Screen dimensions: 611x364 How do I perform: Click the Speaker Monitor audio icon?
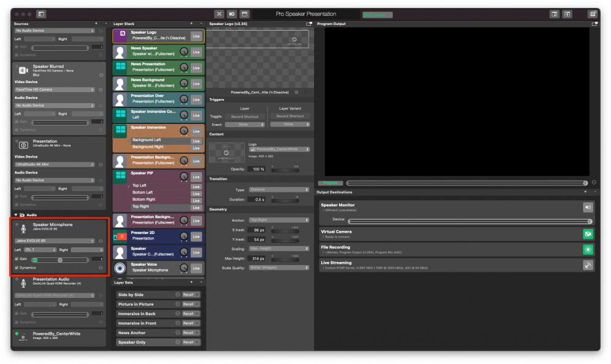(588, 207)
